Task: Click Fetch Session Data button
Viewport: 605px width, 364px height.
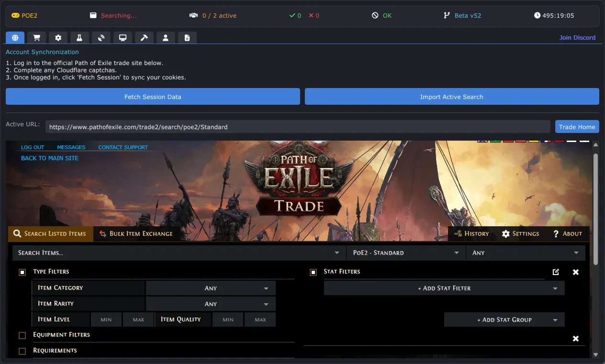Action: 153,97
